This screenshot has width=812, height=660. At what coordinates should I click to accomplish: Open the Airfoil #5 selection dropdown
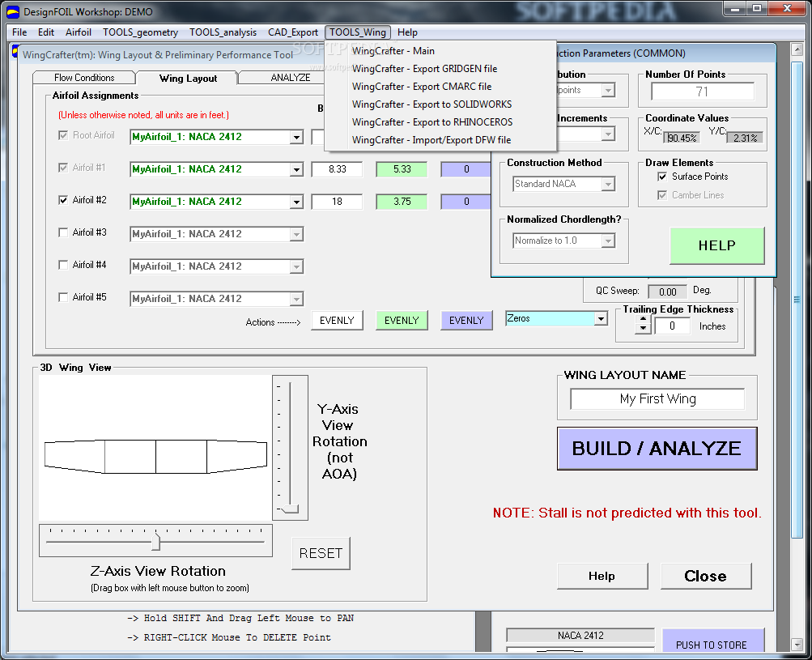point(296,300)
